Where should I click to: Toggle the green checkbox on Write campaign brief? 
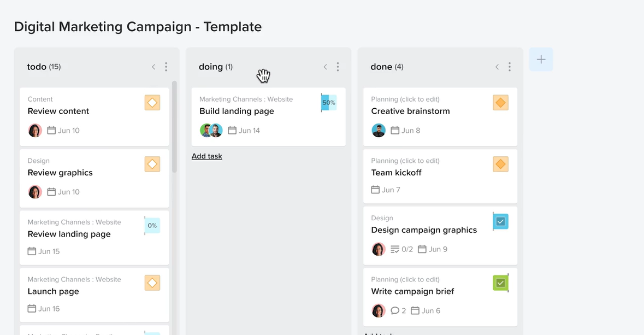(500, 283)
